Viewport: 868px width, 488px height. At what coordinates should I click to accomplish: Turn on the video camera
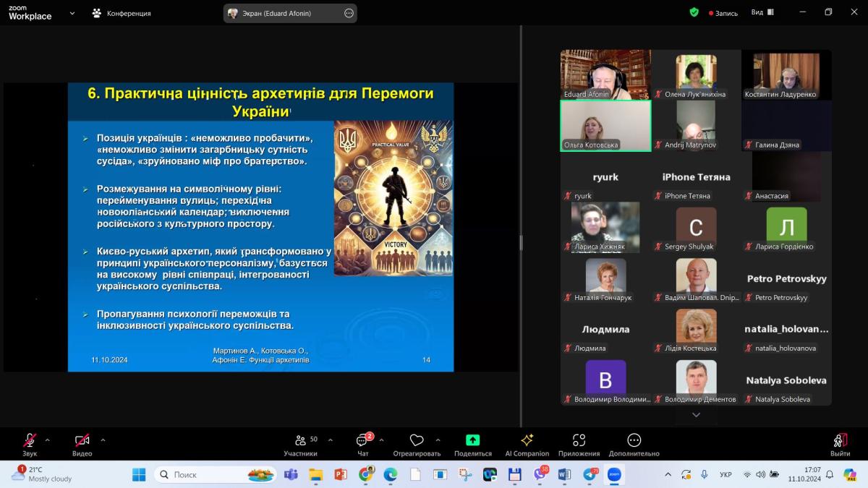click(x=82, y=440)
